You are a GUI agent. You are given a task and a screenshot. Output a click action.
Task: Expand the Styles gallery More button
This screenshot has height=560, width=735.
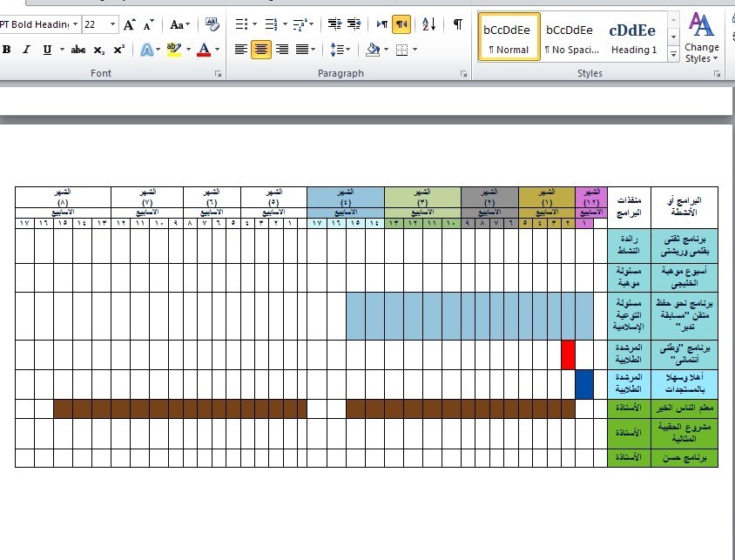(673, 55)
